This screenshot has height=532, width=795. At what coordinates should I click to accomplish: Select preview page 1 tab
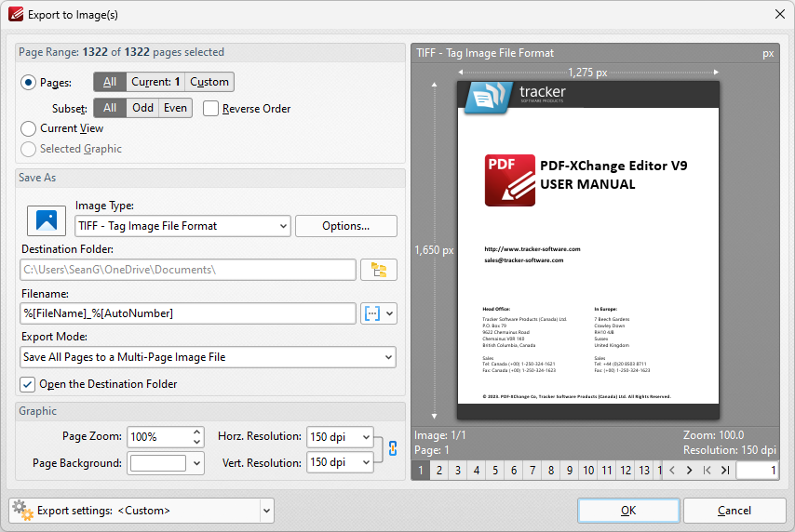coord(421,471)
